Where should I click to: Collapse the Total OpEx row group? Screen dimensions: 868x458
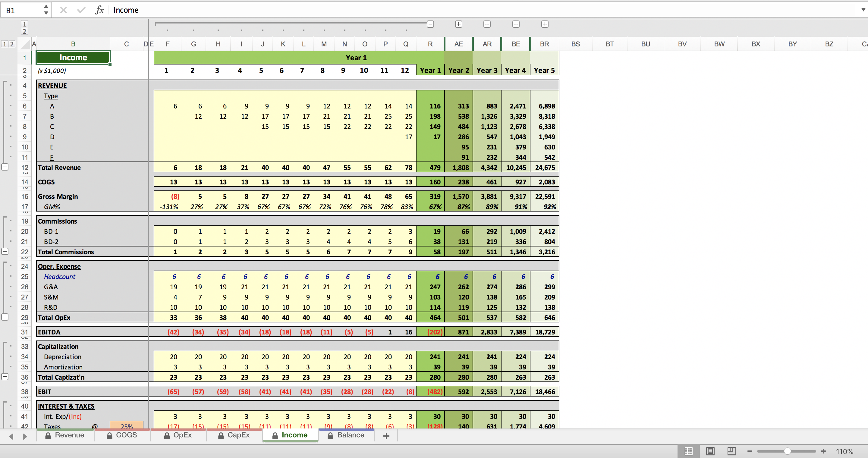pos(5,317)
